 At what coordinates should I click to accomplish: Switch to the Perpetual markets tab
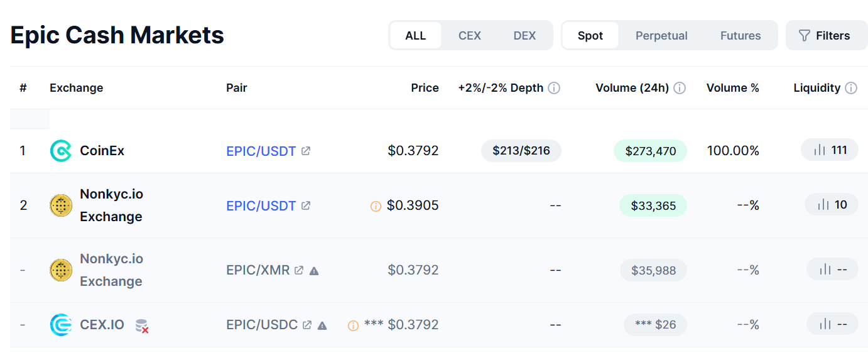[x=661, y=36]
